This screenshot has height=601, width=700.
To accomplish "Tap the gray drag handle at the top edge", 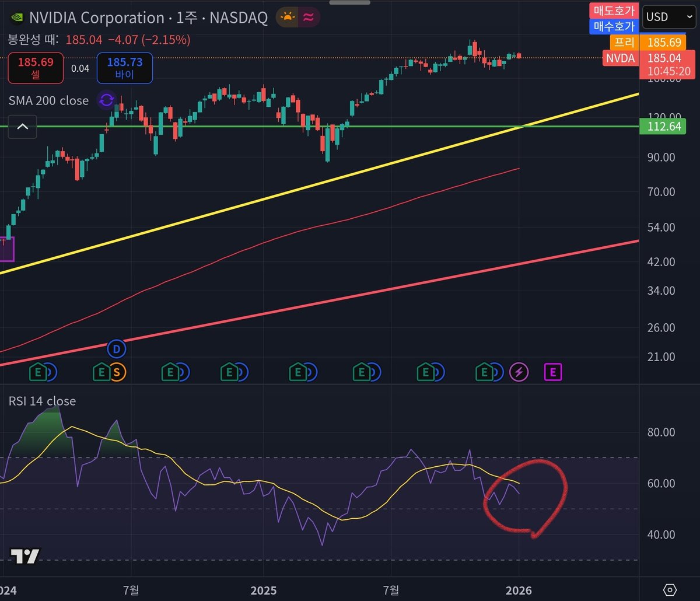I will coord(349,2).
